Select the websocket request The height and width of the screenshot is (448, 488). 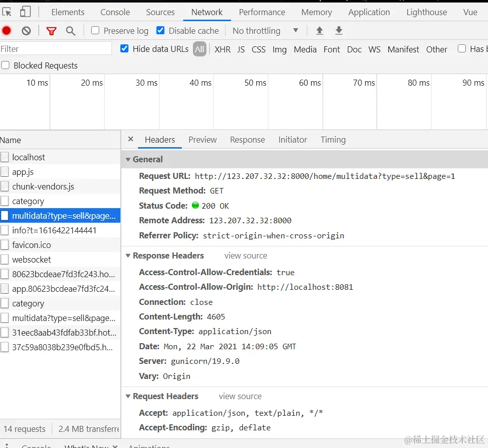60,260
